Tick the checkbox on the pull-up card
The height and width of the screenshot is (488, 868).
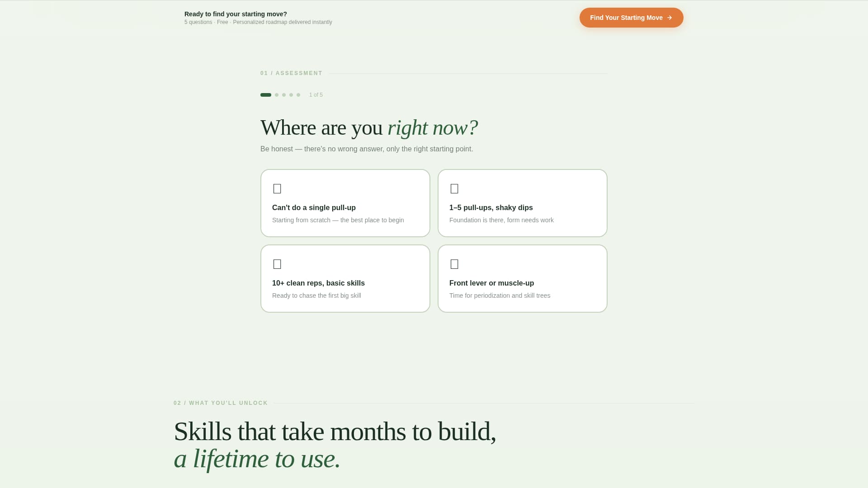click(277, 188)
